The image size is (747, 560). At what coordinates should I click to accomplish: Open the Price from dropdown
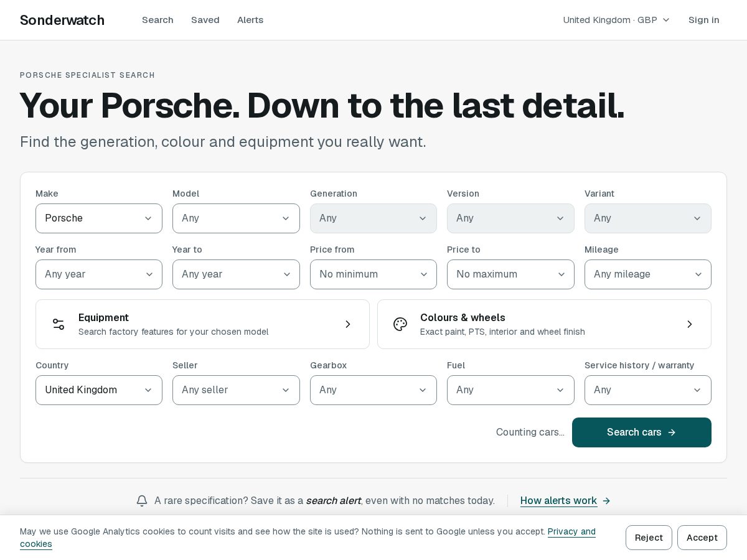374,274
